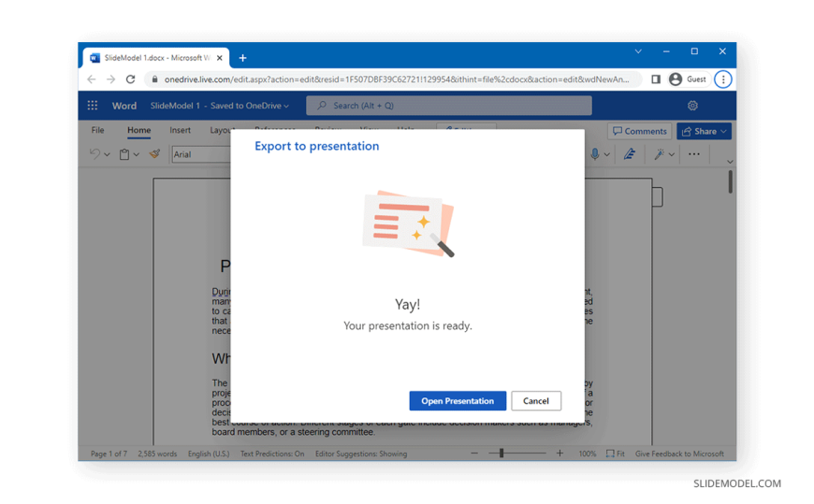Click the browser forward arrow

pyautogui.click(x=110, y=79)
